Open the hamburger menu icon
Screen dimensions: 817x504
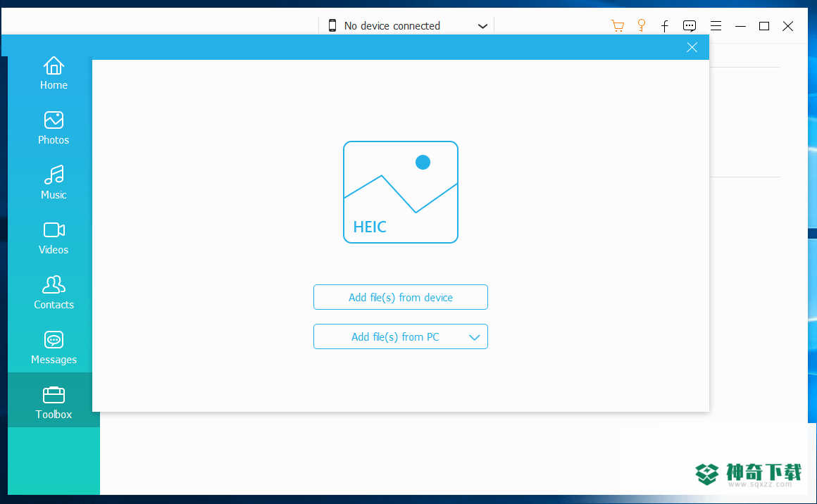click(716, 25)
